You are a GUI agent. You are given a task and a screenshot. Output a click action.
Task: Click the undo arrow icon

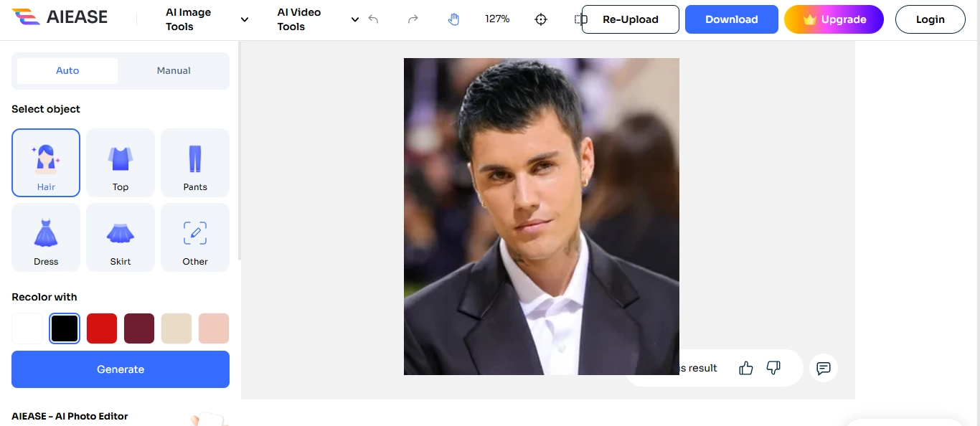[x=373, y=19]
